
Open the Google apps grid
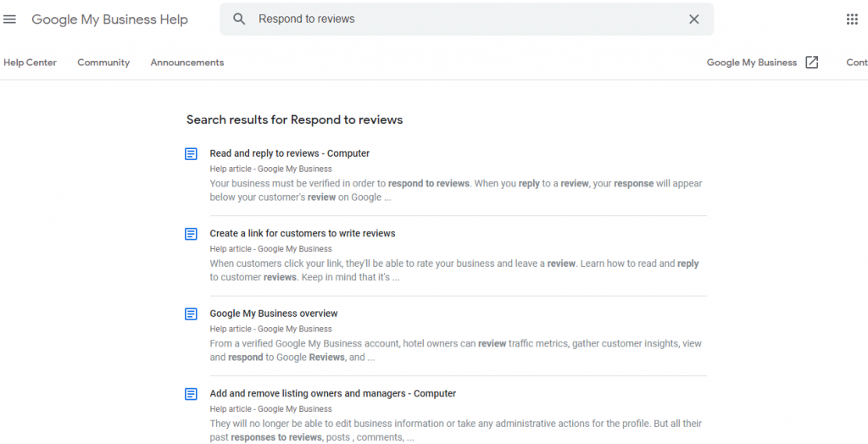pyautogui.click(x=852, y=19)
